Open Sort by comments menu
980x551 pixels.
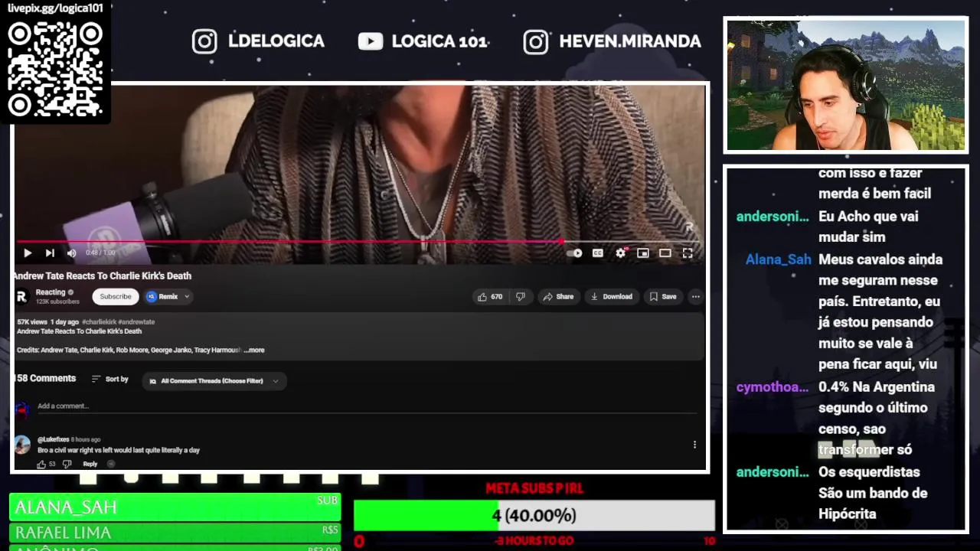coord(109,380)
